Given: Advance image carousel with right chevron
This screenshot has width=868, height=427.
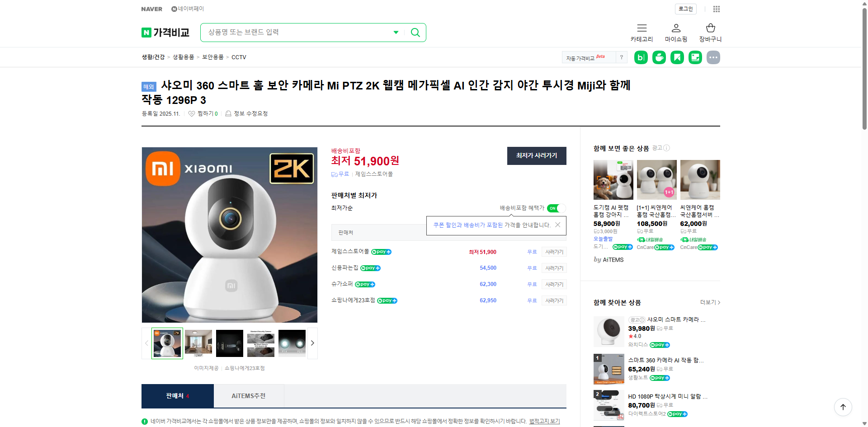Looking at the screenshot, I should 312,343.
